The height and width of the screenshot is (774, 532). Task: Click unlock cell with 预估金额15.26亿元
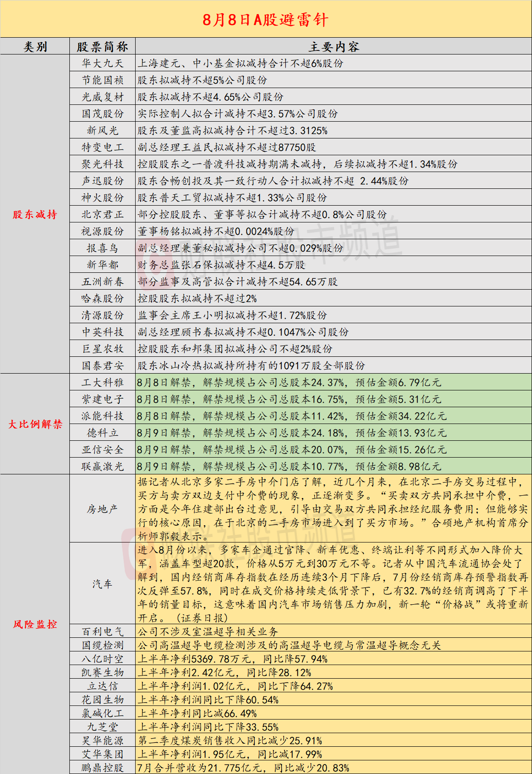click(333, 449)
